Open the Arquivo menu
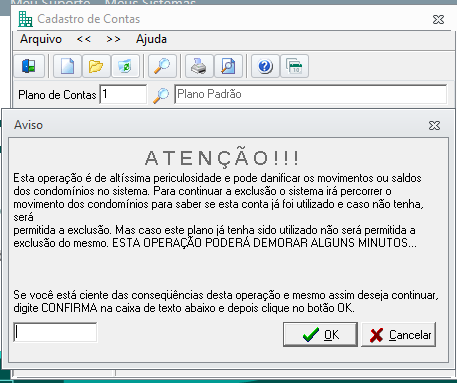Viewport: 457px width, 383px height. coord(41,39)
